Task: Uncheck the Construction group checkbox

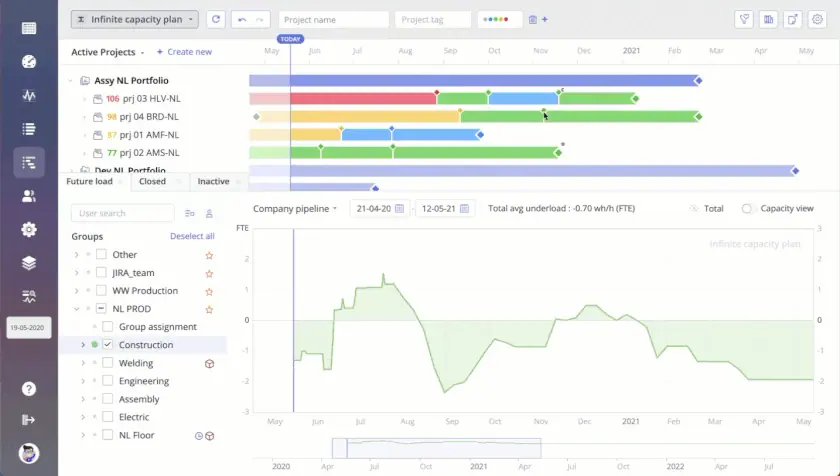Action: pyautogui.click(x=107, y=345)
